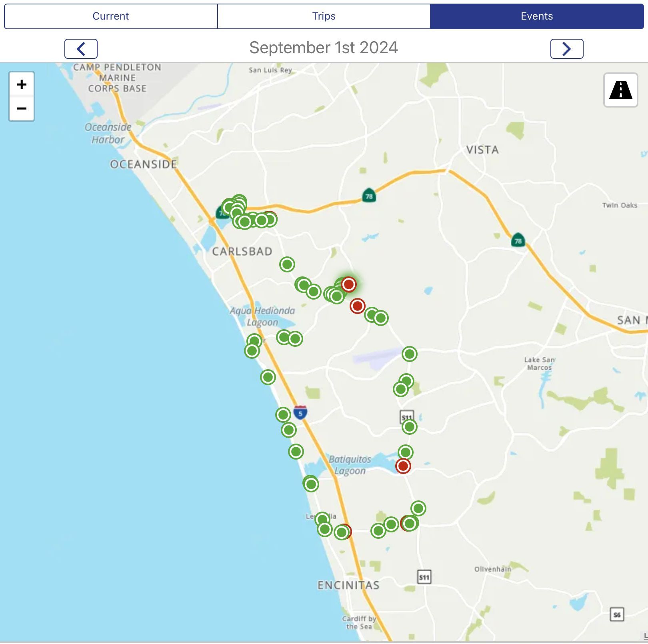Advance to the next day's events
This screenshot has height=644, width=648.
[x=566, y=49]
